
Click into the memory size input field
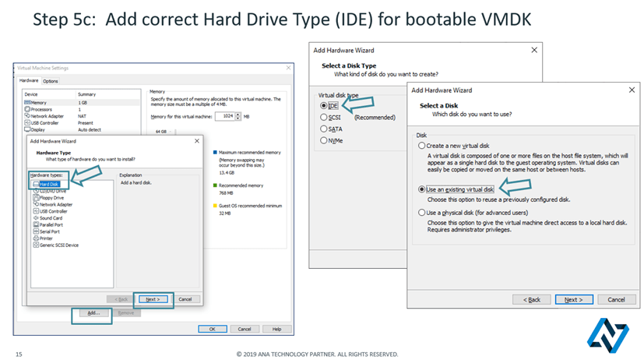(x=223, y=116)
